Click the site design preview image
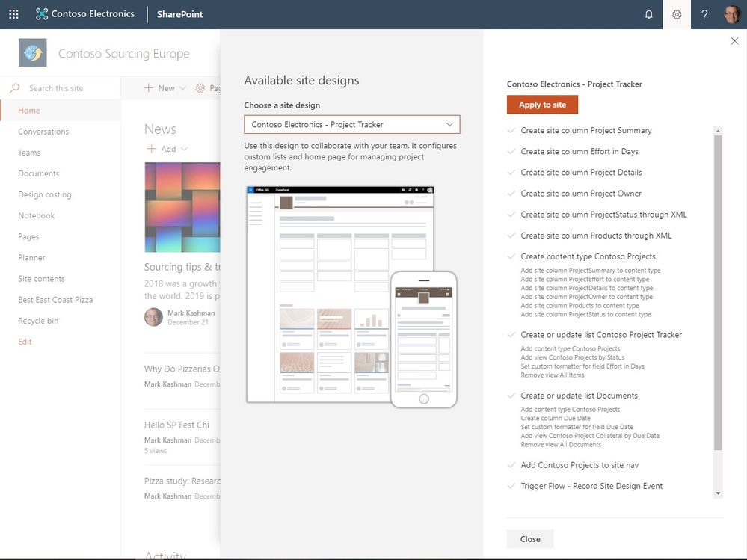Screen dimensions: 747x560 [351, 297]
